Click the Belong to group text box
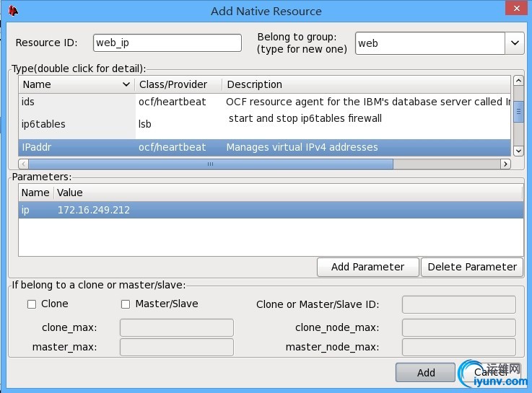This screenshot has width=532, height=393. pyautogui.click(x=430, y=43)
